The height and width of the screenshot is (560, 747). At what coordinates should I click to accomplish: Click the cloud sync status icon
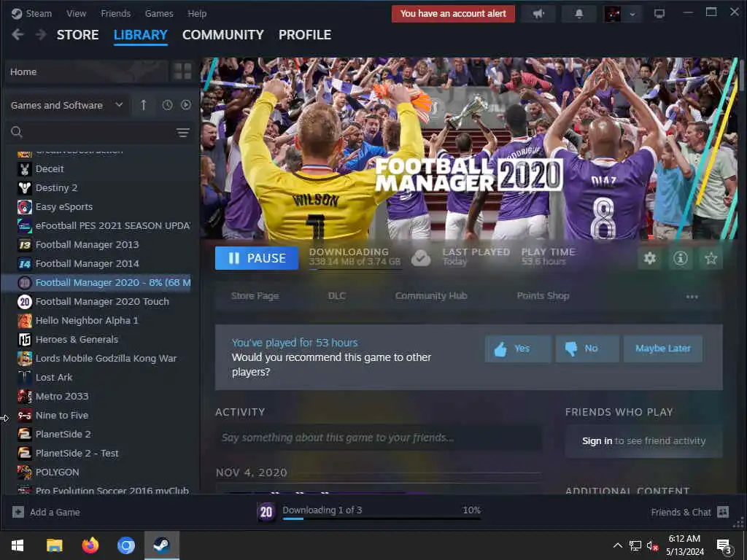pos(421,258)
